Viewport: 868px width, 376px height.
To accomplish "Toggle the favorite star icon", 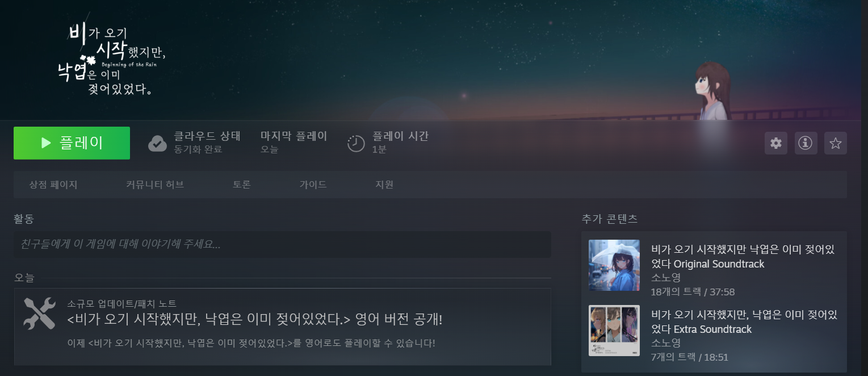I will click(835, 143).
